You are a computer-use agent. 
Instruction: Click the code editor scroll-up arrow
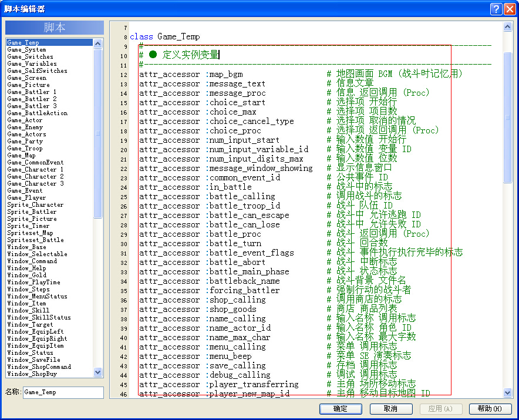pyautogui.click(x=507, y=27)
